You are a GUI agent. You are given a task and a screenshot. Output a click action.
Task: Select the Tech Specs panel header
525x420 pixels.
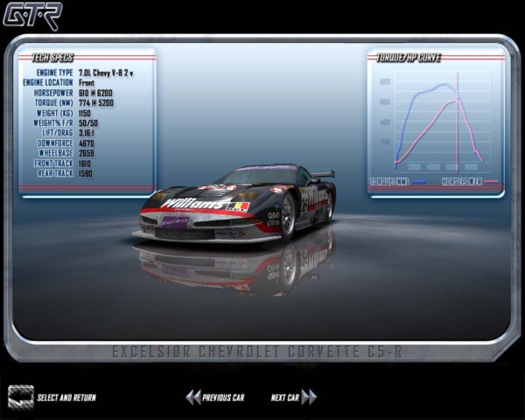pos(52,58)
